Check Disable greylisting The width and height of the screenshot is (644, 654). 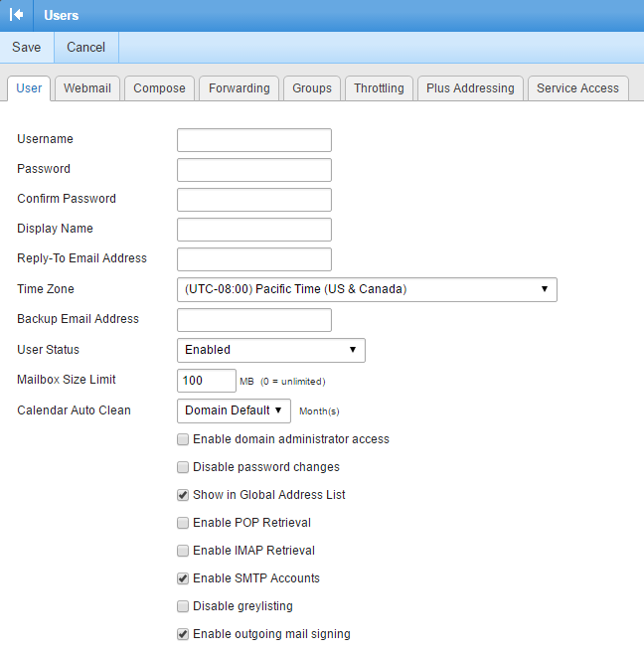click(x=183, y=606)
